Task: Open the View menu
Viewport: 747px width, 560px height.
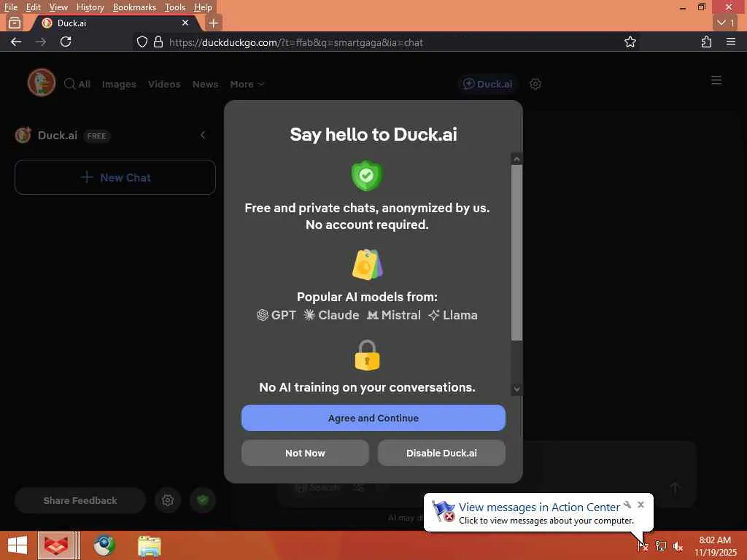Action: click(58, 7)
